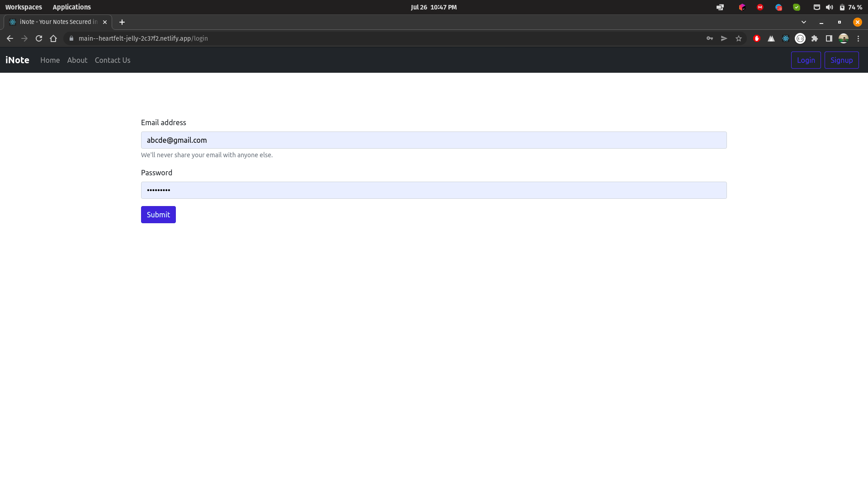Image resolution: width=868 pixels, height=488 pixels.
Task: Click the blue round tray icon
Action: 778,7
